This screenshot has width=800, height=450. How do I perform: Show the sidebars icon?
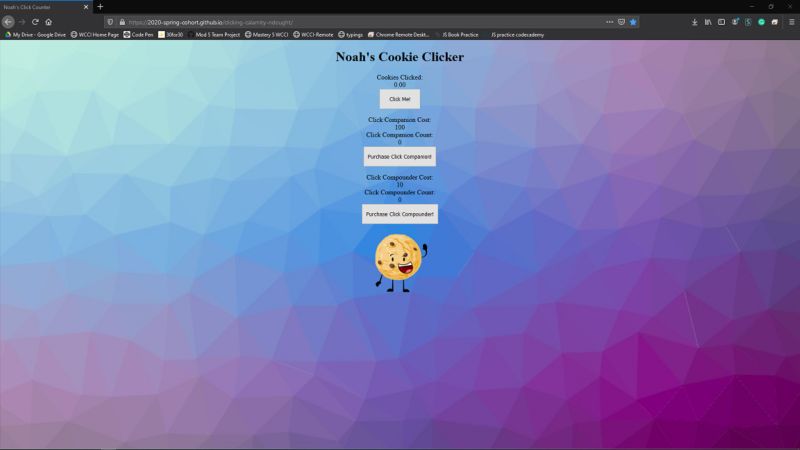(721, 22)
